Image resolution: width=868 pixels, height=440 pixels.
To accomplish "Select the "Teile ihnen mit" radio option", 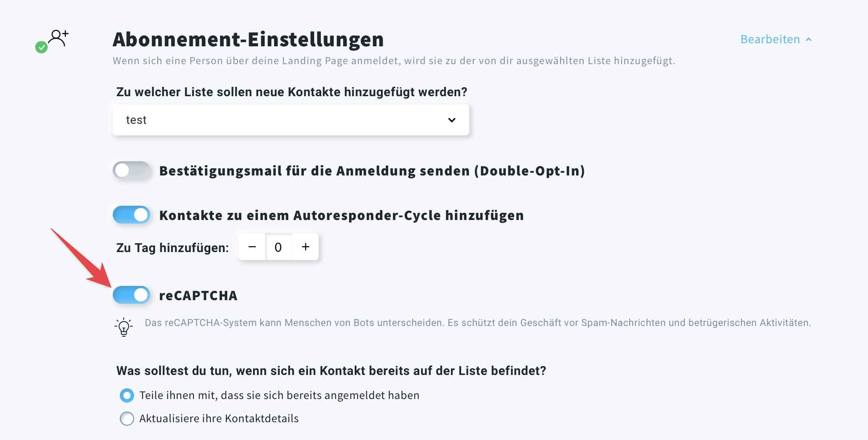I will pyautogui.click(x=127, y=395).
